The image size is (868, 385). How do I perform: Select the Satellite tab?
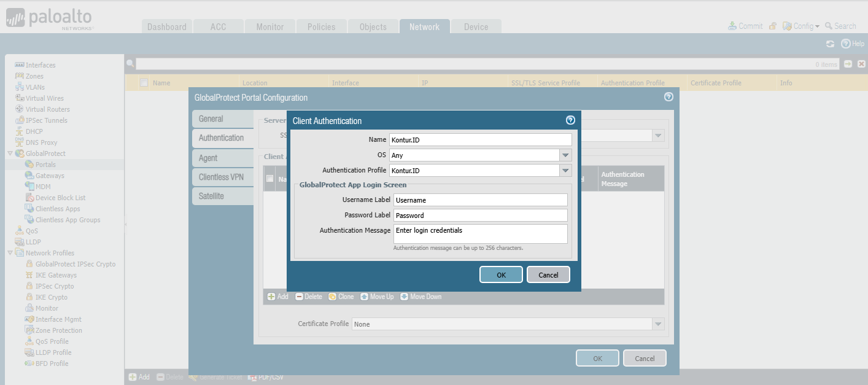click(223, 196)
